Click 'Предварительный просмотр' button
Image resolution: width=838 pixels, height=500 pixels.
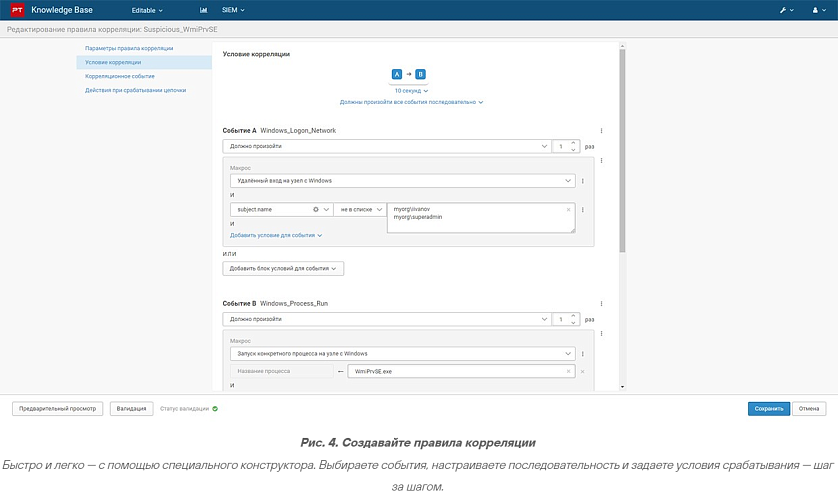coord(58,409)
